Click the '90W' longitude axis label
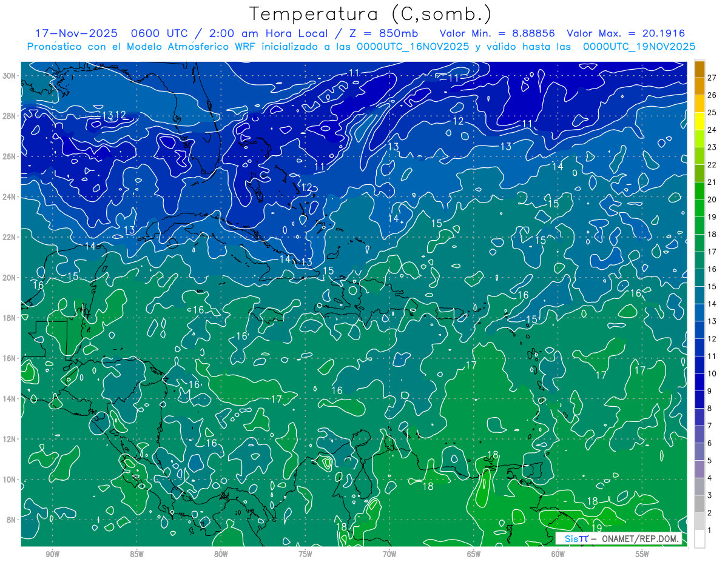This screenshot has height=562, width=728. click(x=52, y=554)
